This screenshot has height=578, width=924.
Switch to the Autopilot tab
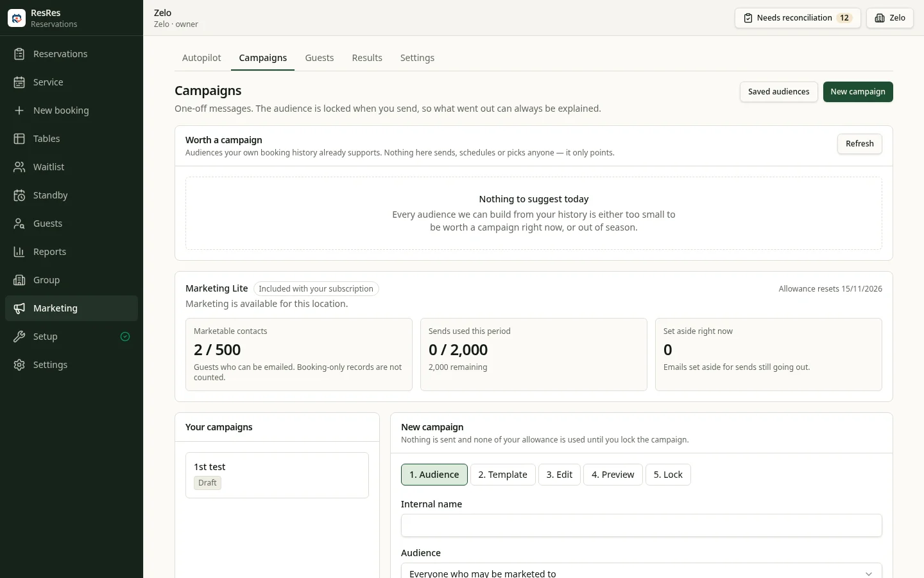click(x=201, y=58)
